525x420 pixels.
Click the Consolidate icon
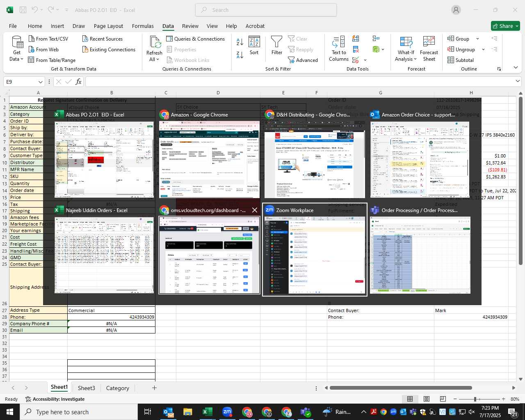pyautogui.click(x=376, y=39)
